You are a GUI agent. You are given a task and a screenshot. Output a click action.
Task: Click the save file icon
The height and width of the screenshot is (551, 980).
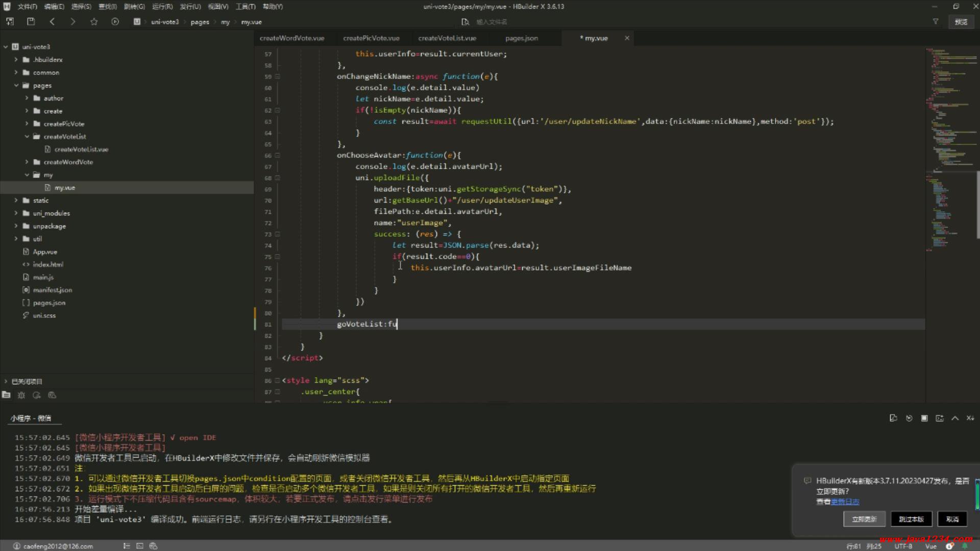(x=31, y=21)
